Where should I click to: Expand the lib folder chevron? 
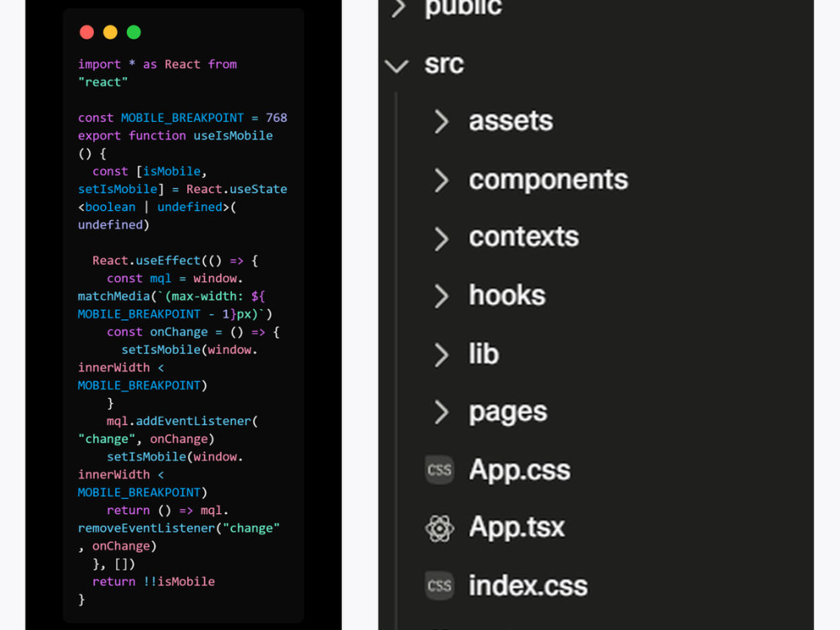tap(441, 354)
